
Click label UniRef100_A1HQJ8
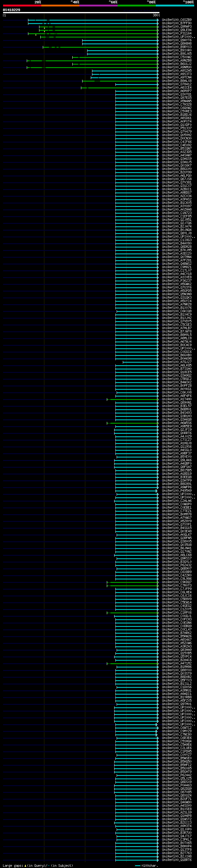coord(177,443)
